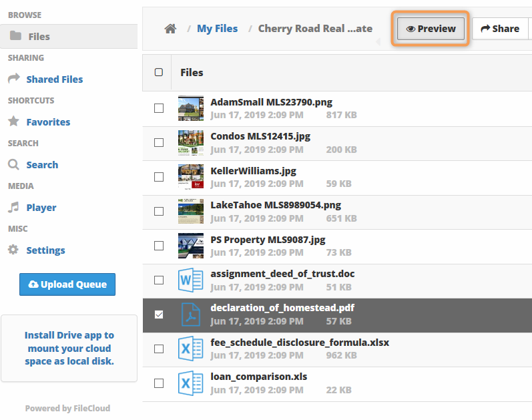Click the Preview button
Screen dimensions: 532x420
point(431,29)
